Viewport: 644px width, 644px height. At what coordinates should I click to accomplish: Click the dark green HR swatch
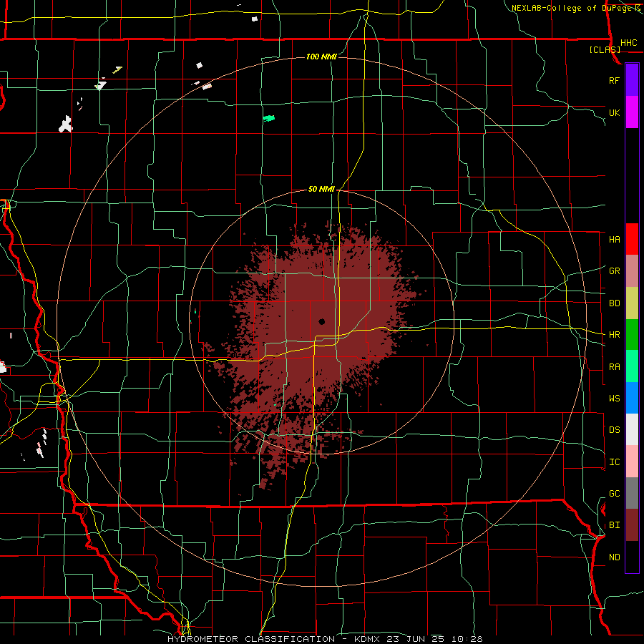click(x=632, y=334)
